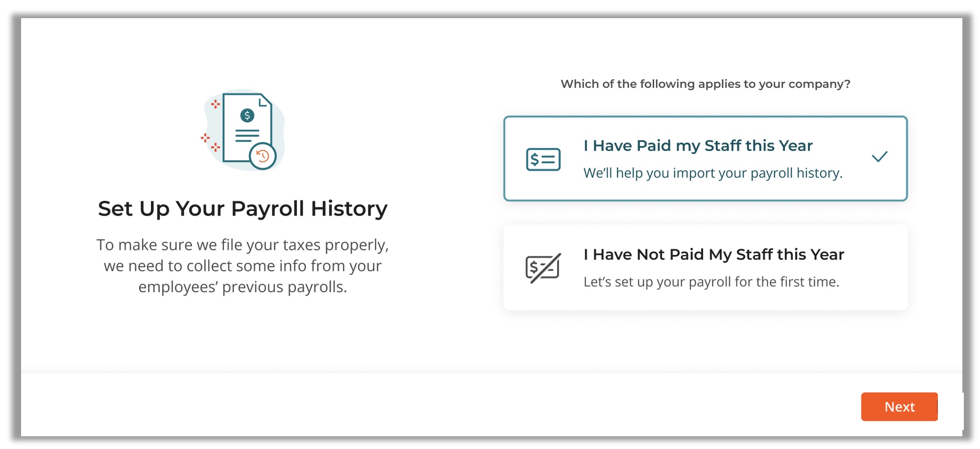Click the checkmark on the selected option

pos(880,157)
